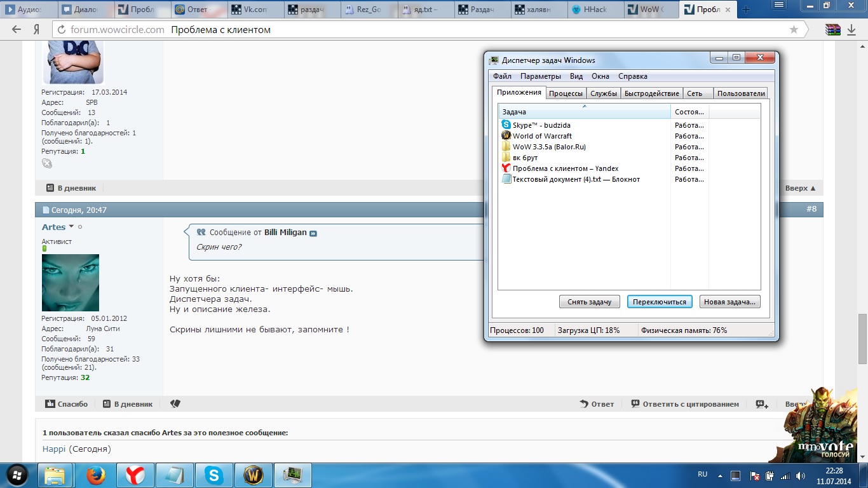Click Ответить с цитированием button

[685, 404]
